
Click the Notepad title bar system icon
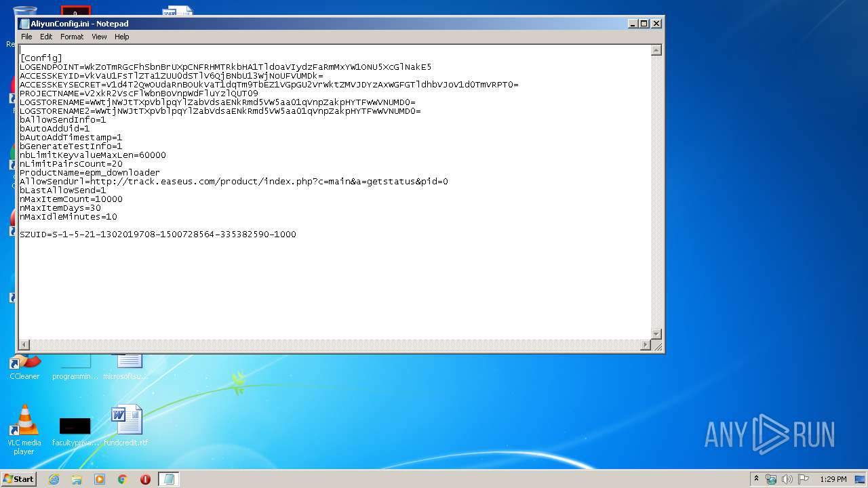pyautogui.click(x=24, y=24)
